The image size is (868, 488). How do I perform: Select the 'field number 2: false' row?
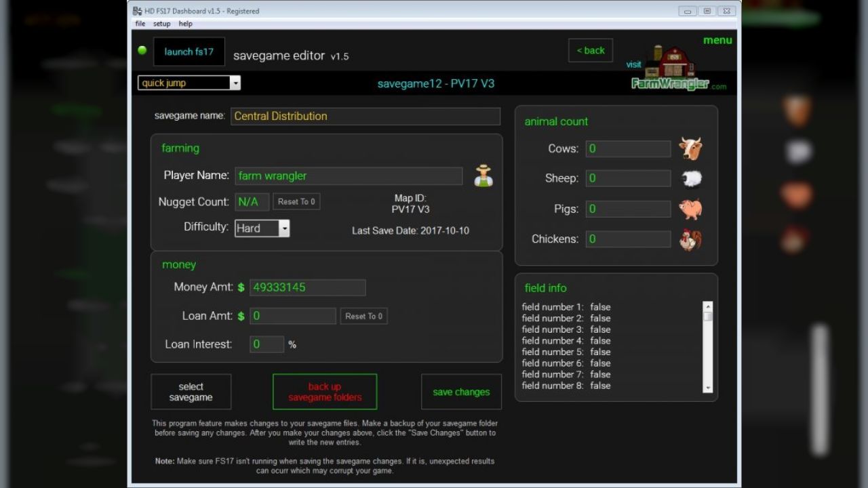point(566,319)
